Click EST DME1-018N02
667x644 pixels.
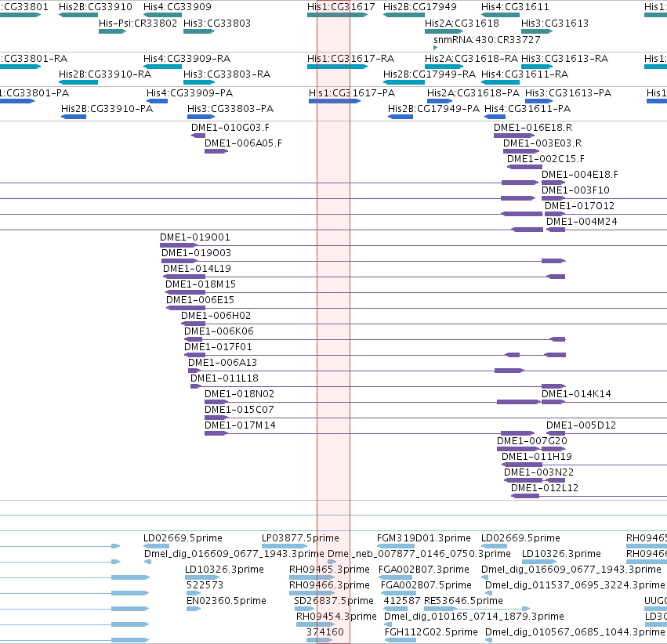pyautogui.click(x=216, y=402)
